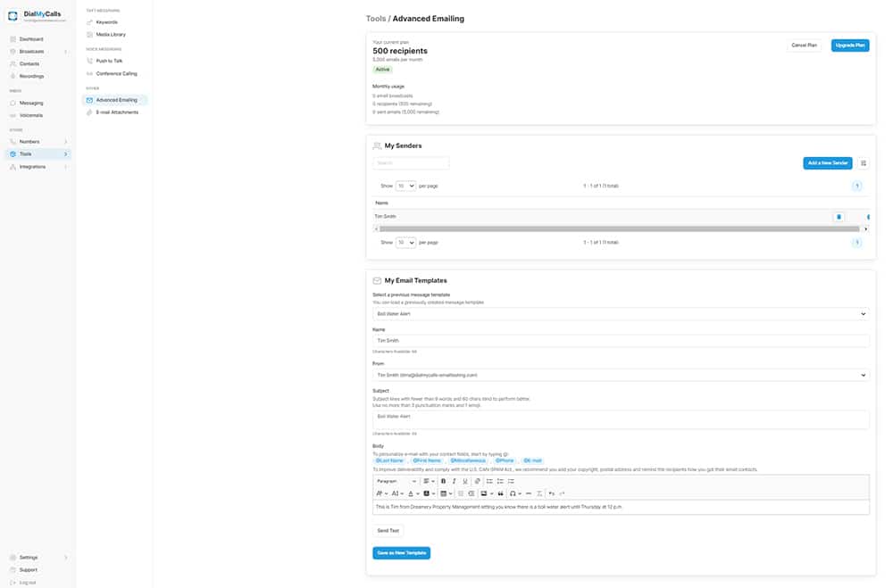The height and width of the screenshot is (588, 893).
Task: Insert the @First Name merge tag
Action: point(426,460)
